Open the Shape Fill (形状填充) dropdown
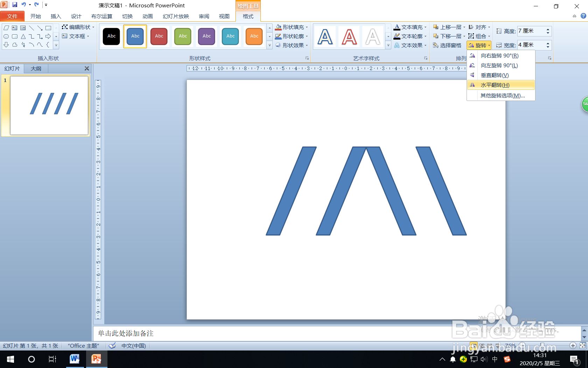 pyautogui.click(x=291, y=27)
